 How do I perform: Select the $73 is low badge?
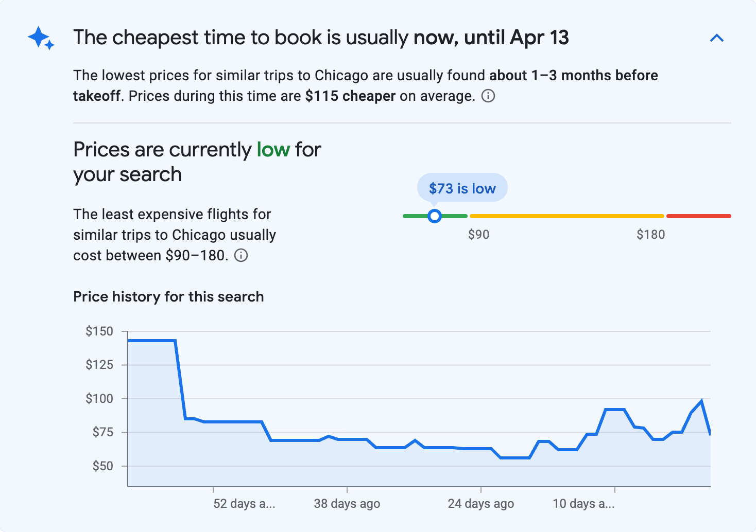[462, 187]
